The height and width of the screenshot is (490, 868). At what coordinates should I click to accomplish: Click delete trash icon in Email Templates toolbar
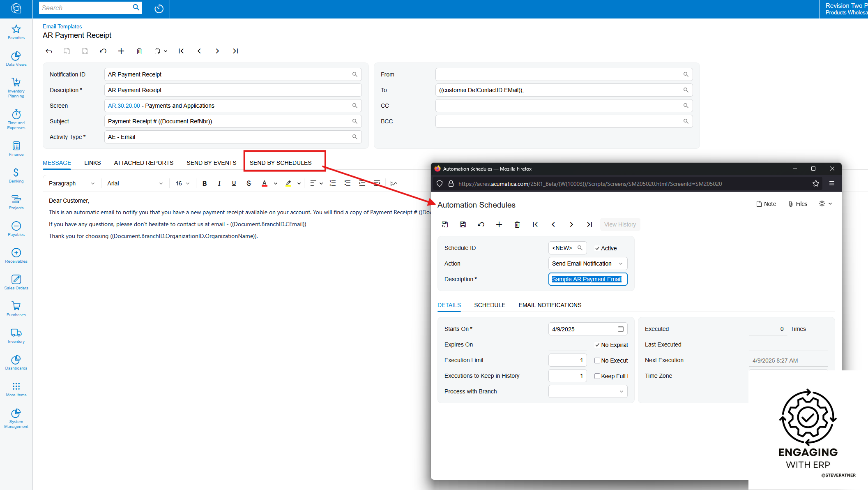(139, 51)
